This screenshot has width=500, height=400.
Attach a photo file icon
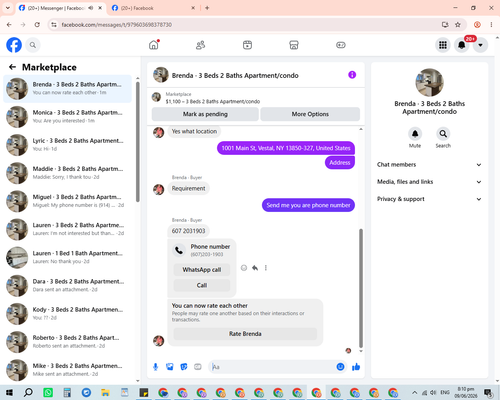(x=170, y=367)
